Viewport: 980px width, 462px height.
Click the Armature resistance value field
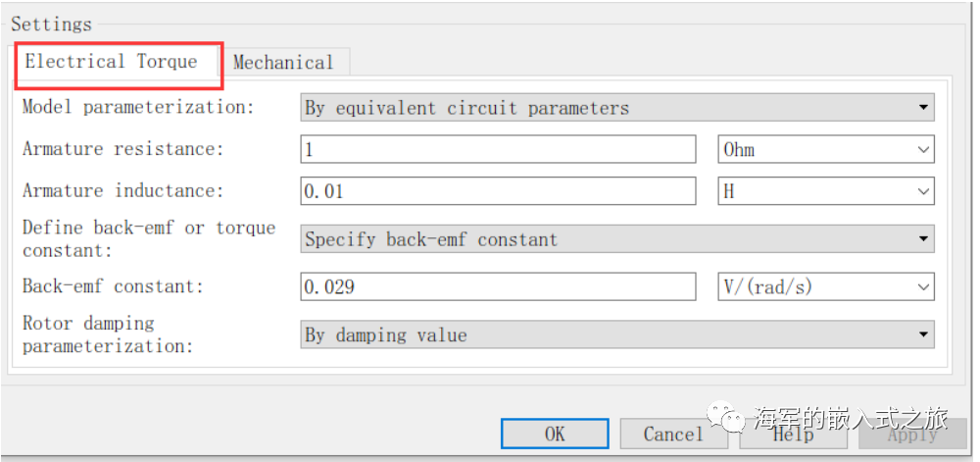click(x=498, y=149)
